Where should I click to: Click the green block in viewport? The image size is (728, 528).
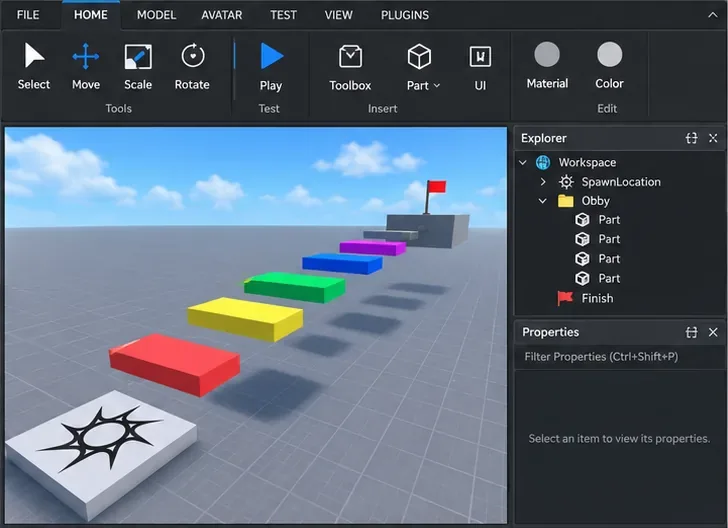pyautogui.click(x=294, y=287)
